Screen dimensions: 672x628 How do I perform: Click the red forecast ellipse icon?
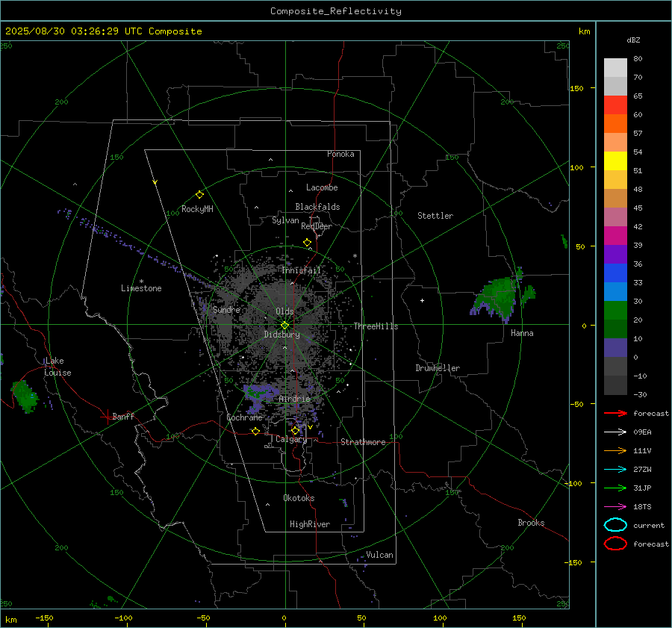[615, 544]
